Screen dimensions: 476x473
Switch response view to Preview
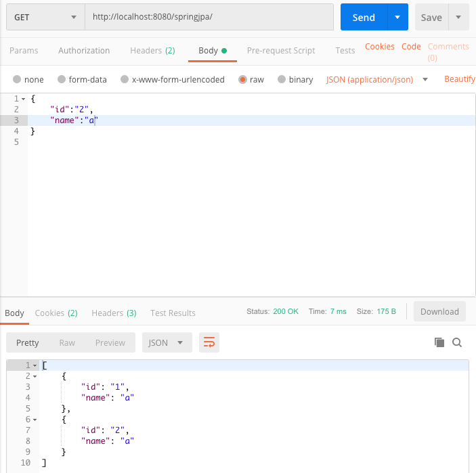tap(110, 342)
